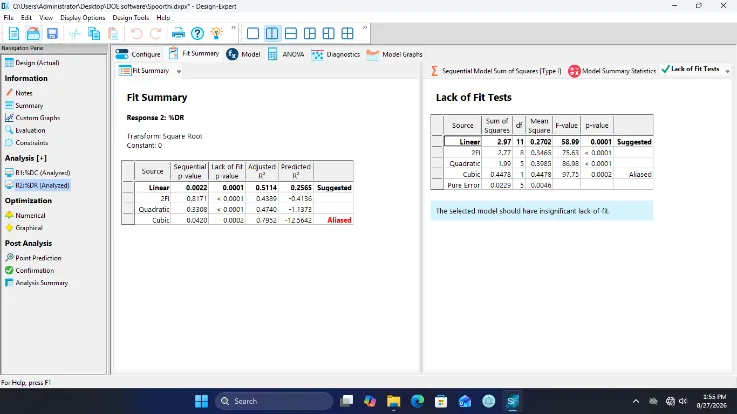Expand the first toolbar overflow chevron
Screen dimensions: 737x414
coord(233,28)
